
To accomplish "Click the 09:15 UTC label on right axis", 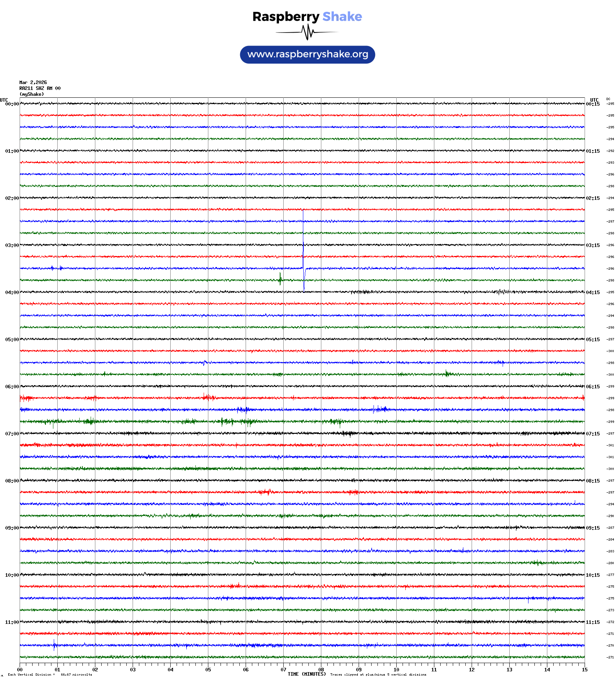I will pyautogui.click(x=593, y=528).
